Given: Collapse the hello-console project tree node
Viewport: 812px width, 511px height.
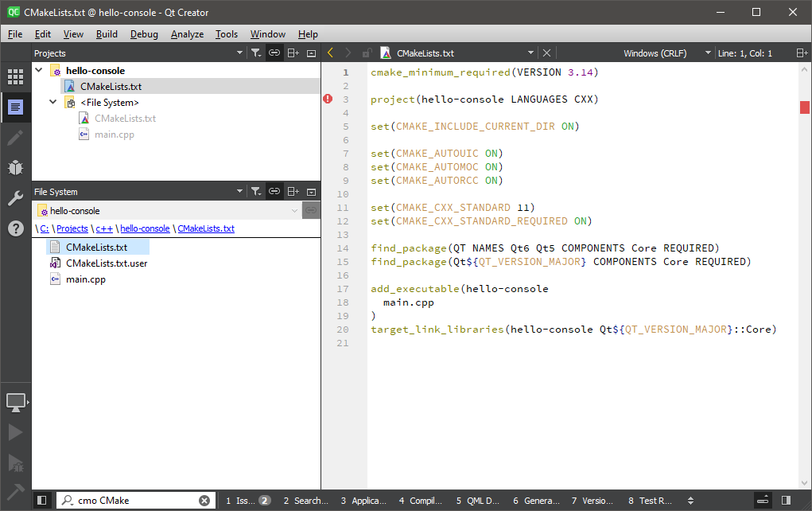Looking at the screenshot, I should click(x=38, y=71).
